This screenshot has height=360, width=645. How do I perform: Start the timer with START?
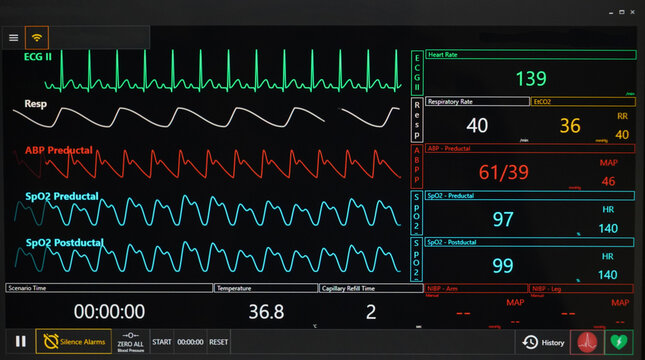pyautogui.click(x=162, y=342)
